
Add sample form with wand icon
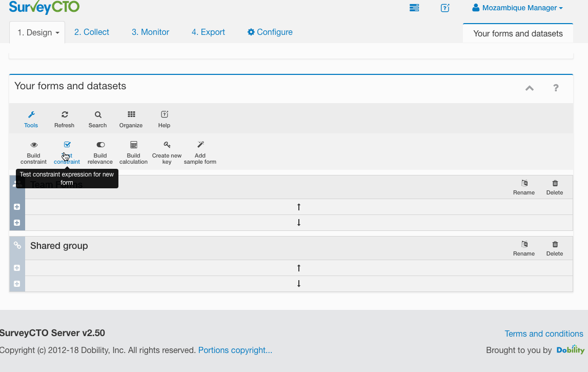200,153
